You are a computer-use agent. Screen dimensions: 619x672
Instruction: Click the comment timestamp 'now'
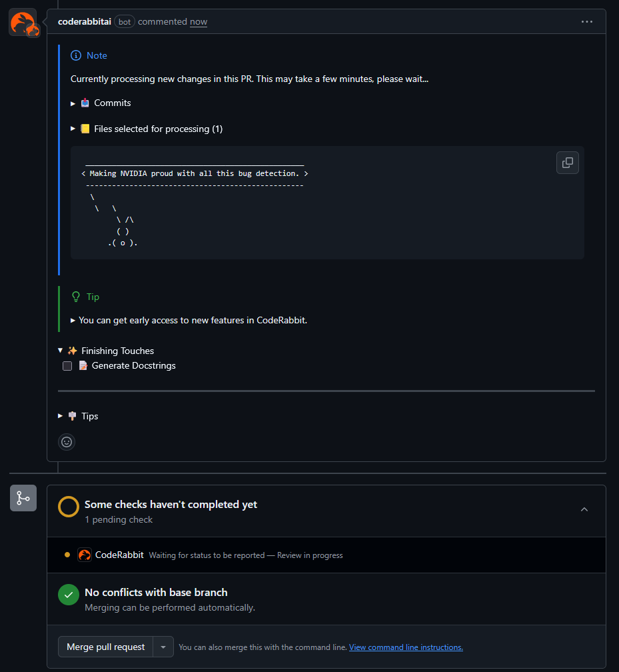click(199, 22)
